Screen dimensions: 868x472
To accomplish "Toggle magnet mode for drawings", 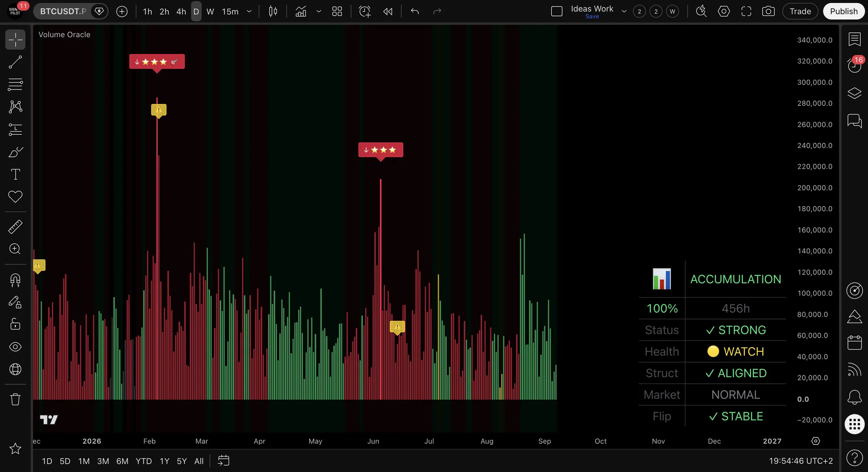I will (15, 280).
